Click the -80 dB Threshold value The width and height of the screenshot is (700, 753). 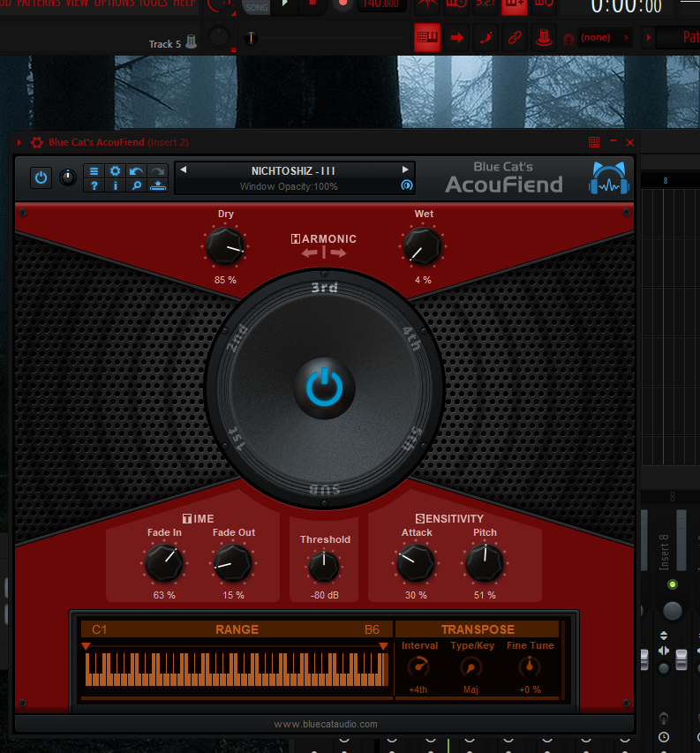click(325, 595)
